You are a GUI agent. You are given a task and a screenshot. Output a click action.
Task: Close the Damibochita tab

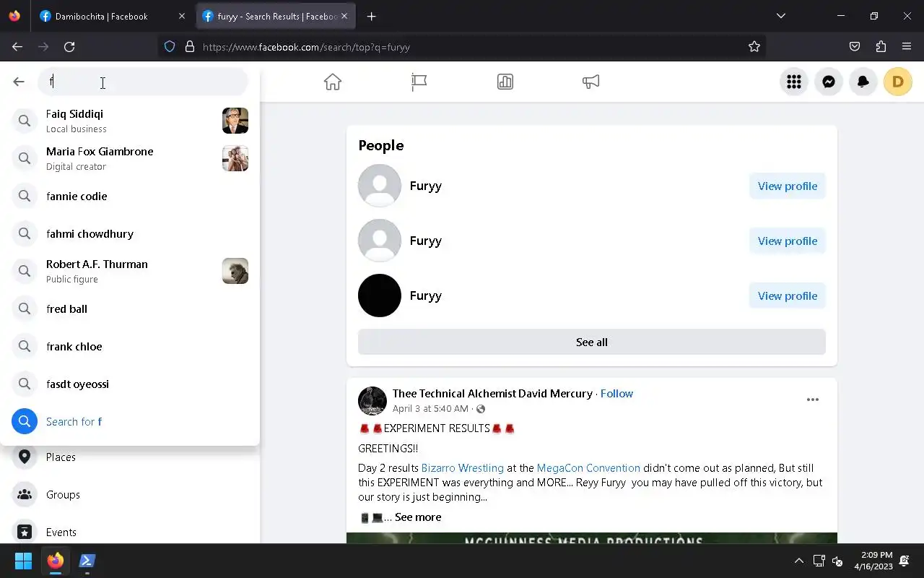tap(181, 16)
